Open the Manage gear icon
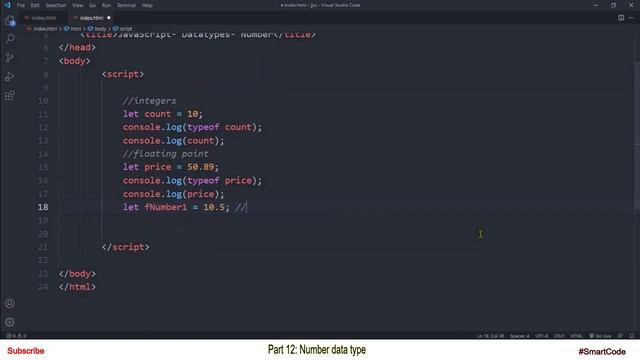Image resolution: width=640 pixels, height=360 pixels. 10,322
